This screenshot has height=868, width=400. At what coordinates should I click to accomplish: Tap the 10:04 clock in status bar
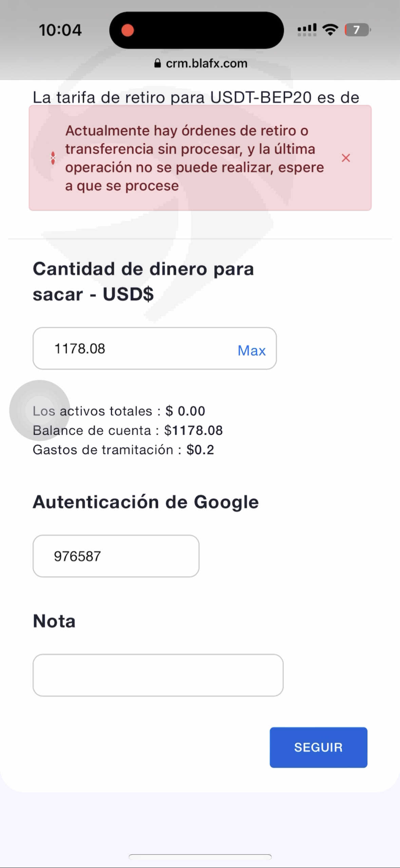(60, 30)
